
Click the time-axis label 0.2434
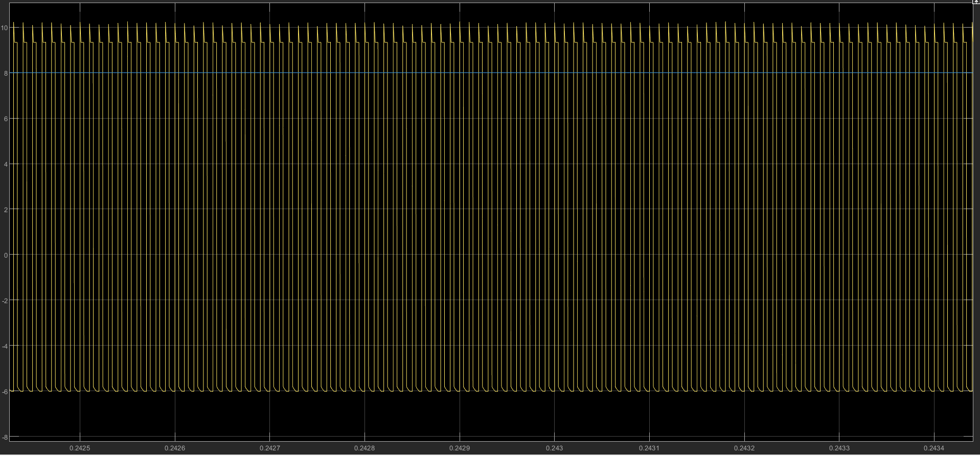coord(934,448)
